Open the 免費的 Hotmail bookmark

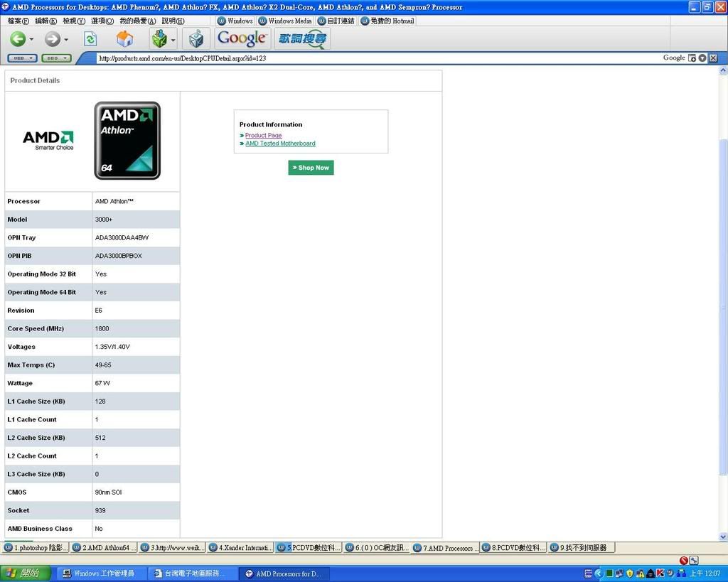pos(387,21)
